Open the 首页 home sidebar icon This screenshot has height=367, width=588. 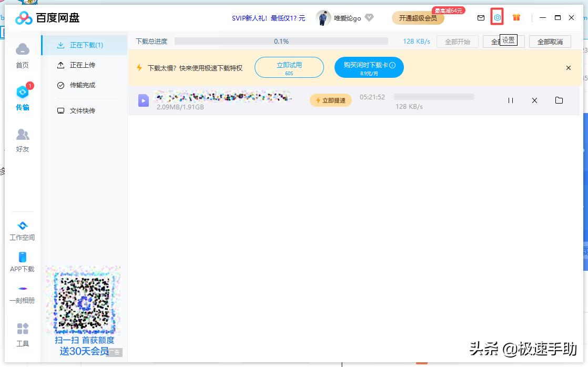tap(22, 54)
